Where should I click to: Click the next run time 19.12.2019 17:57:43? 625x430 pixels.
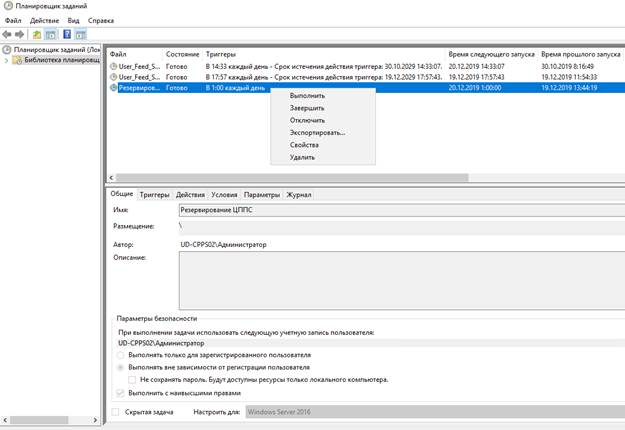476,77
